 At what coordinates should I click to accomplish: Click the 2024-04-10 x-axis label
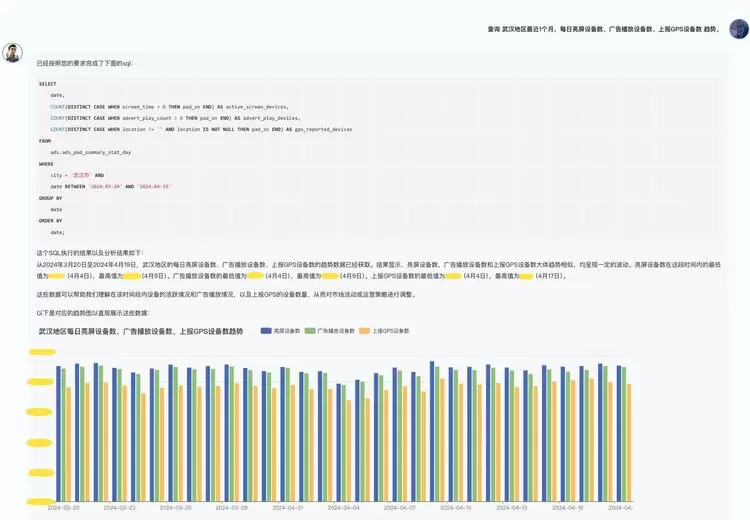click(456, 508)
